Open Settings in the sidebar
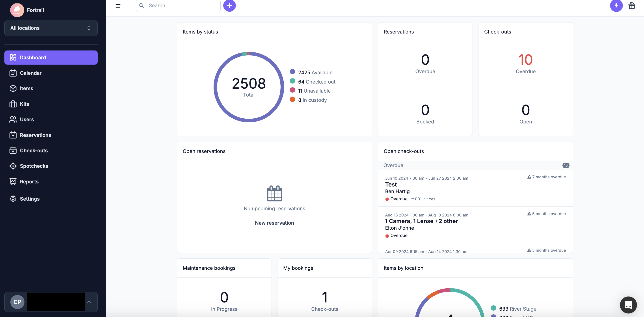Screen dimensions: 644x317 click(x=30, y=199)
